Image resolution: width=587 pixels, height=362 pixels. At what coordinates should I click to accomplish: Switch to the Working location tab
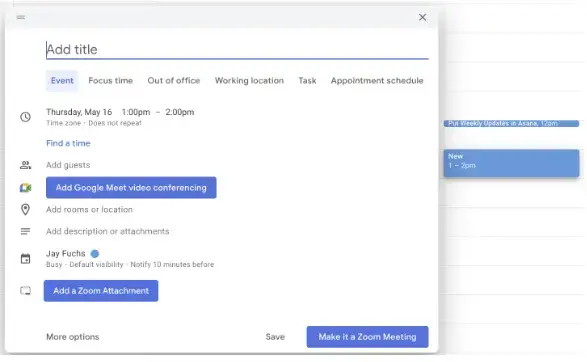249,80
